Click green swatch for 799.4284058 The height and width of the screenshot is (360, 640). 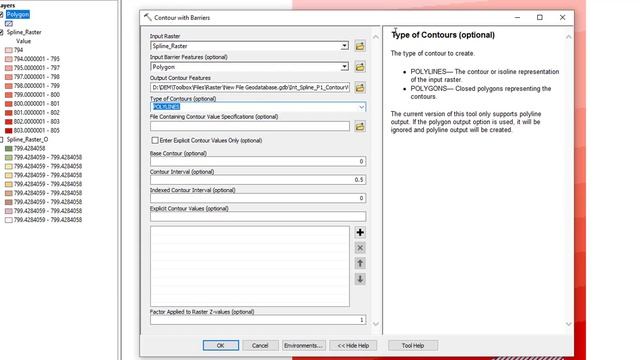click(x=8, y=149)
